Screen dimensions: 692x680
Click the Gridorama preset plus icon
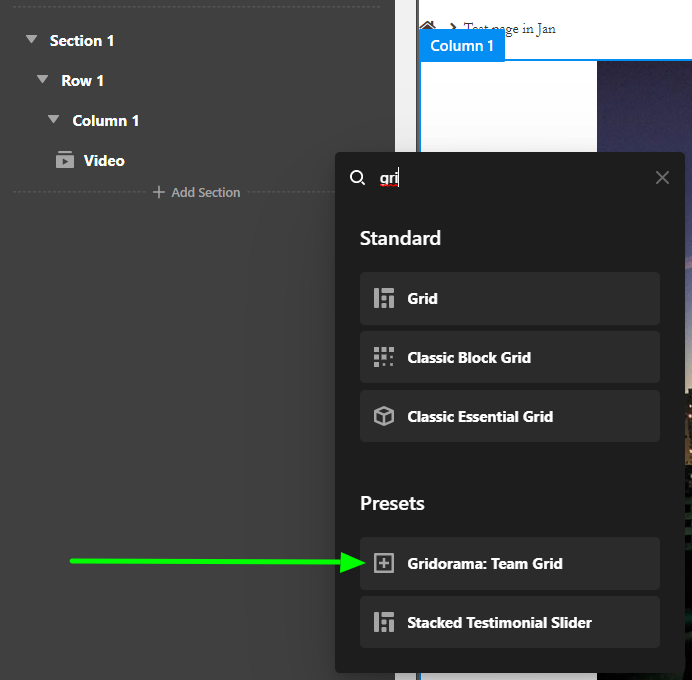click(x=384, y=564)
